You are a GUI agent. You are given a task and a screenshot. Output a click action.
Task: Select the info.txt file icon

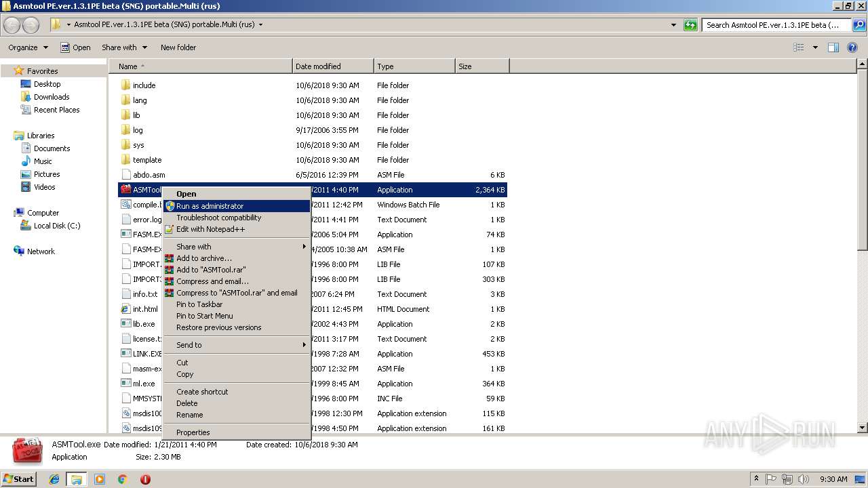[x=125, y=294]
